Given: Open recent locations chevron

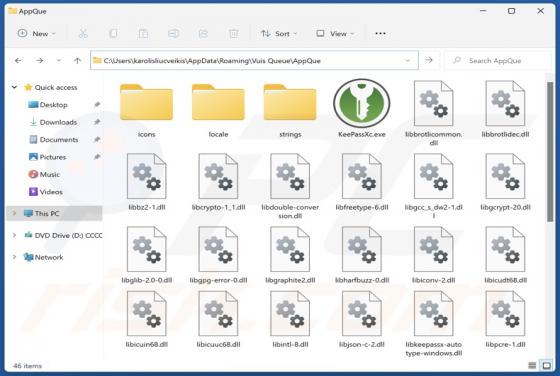Looking at the screenshot, I should tap(59, 61).
